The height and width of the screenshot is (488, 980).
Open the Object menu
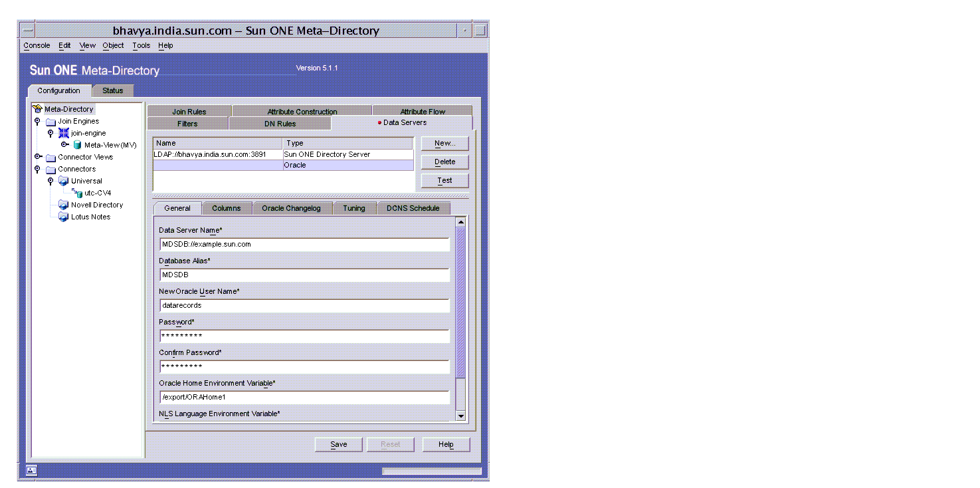coord(113,45)
